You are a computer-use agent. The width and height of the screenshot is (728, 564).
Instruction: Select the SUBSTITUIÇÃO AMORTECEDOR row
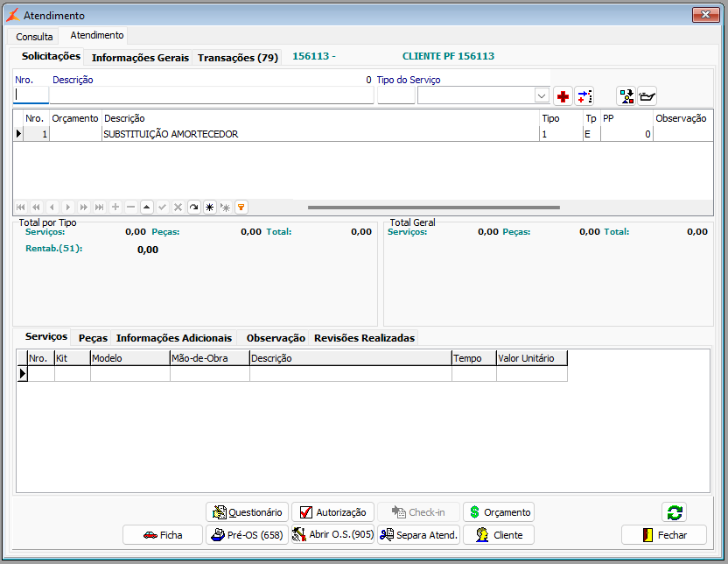point(363,134)
